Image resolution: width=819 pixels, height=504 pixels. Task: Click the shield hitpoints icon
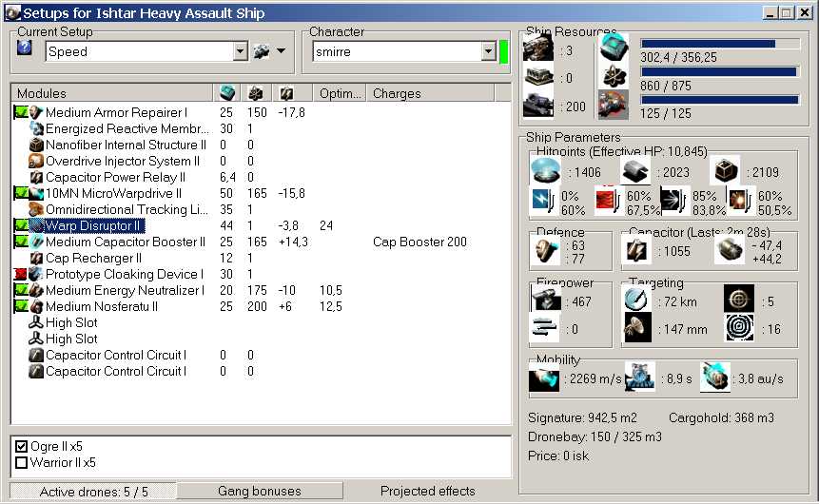click(x=545, y=170)
